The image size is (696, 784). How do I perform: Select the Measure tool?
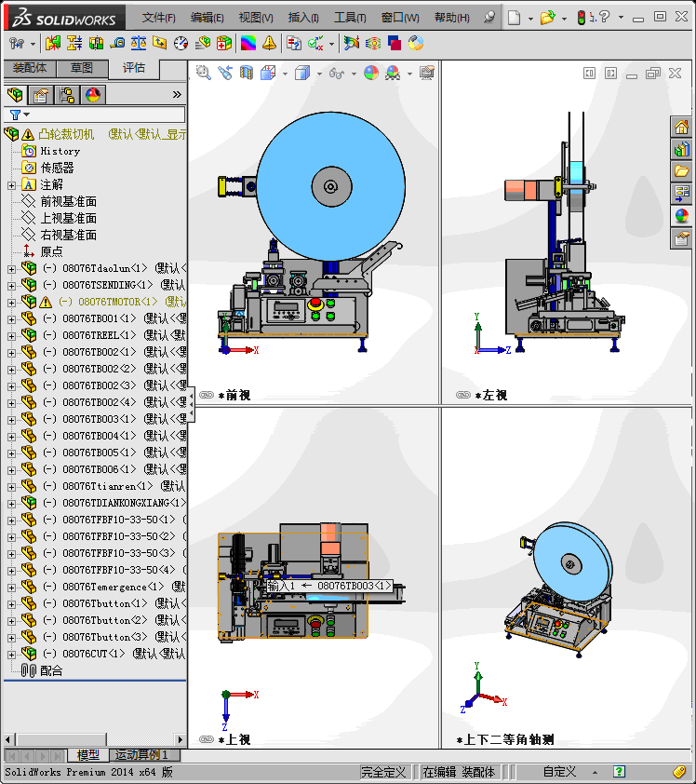coord(117,44)
